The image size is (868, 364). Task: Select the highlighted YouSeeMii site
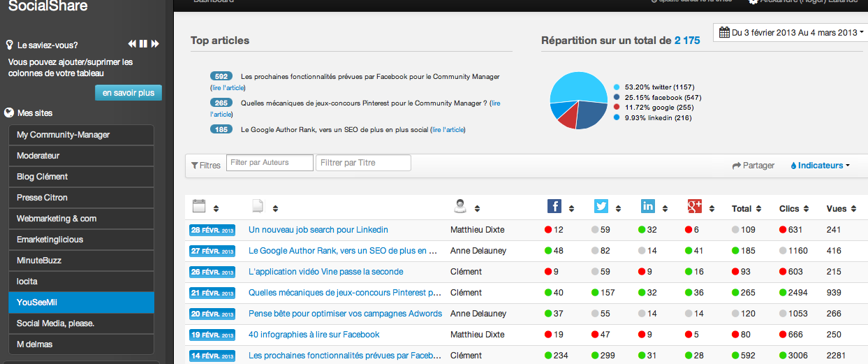(x=81, y=303)
